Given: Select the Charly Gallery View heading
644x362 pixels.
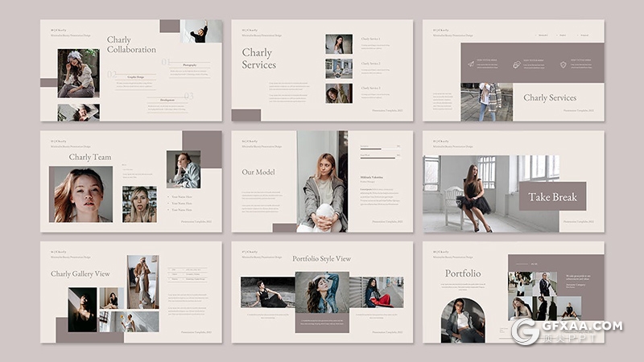Looking at the screenshot, I should [80, 274].
